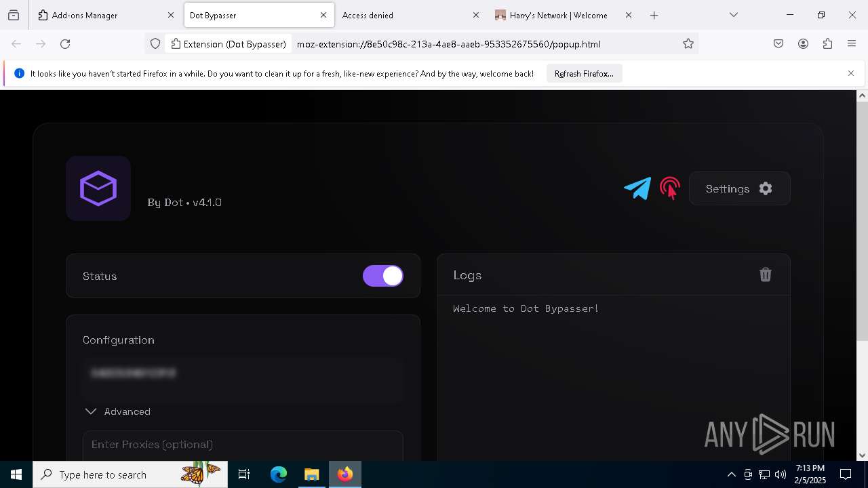Show hidden system tray icons
The image size is (868, 488).
point(731,474)
